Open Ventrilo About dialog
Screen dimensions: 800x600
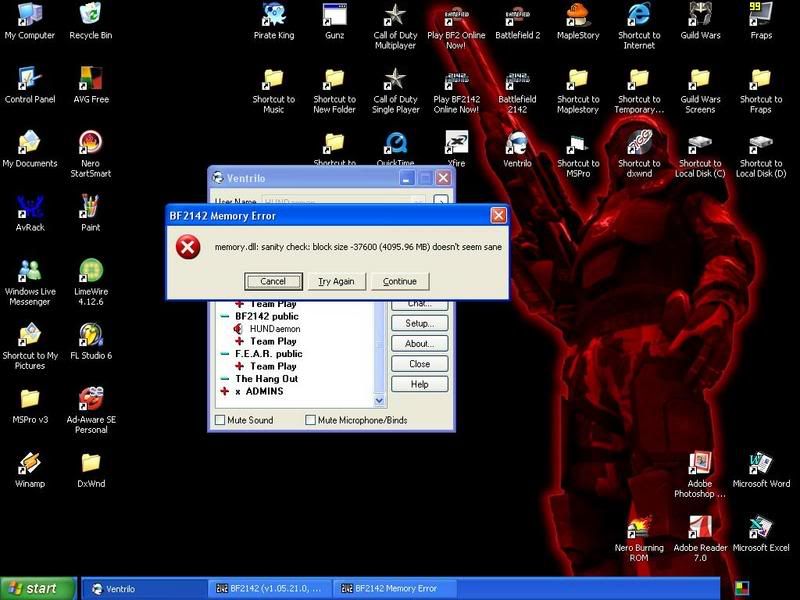pyautogui.click(x=419, y=343)
